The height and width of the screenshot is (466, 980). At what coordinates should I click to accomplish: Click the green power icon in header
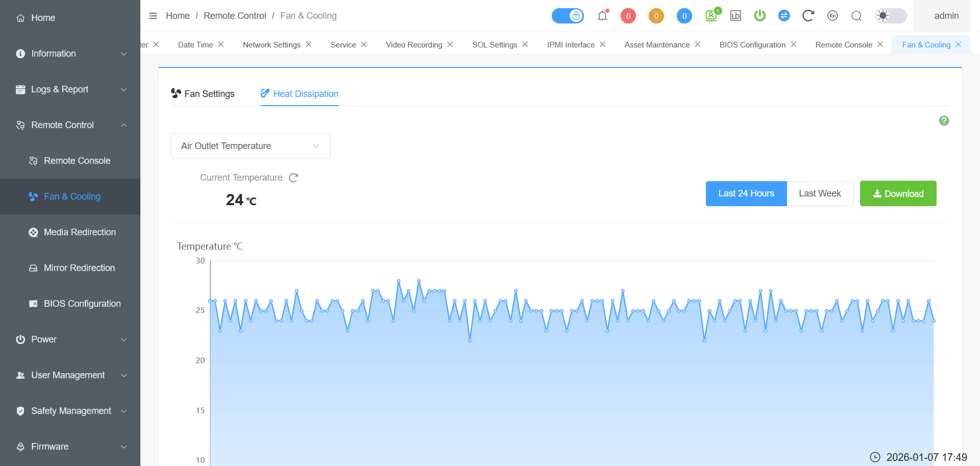coord(759,16)
